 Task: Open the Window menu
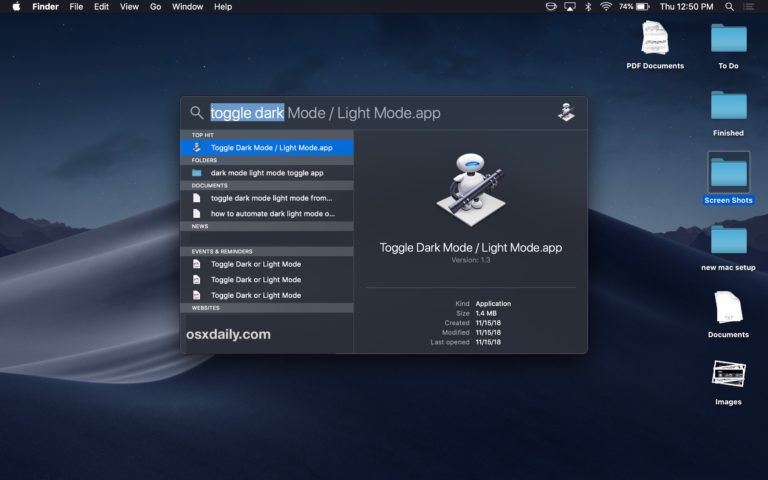[187, 7]
